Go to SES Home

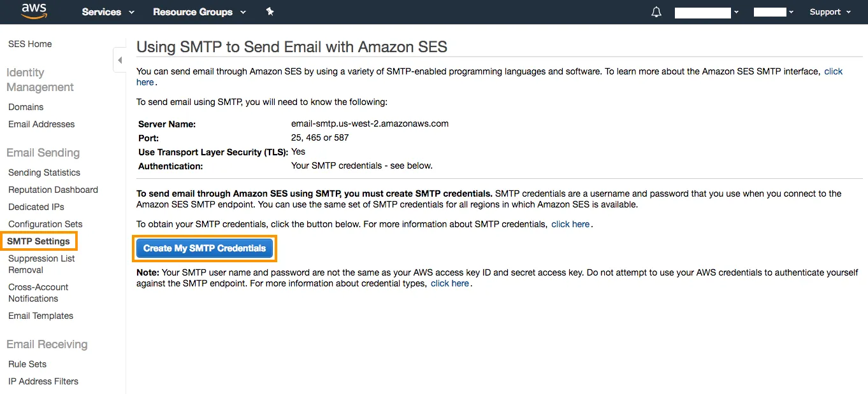[30, 44]
